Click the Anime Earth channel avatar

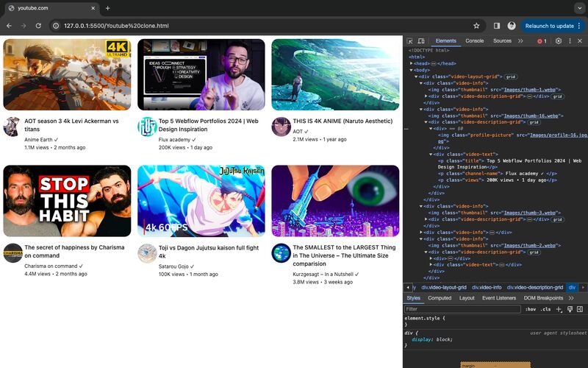tap(12, 127)
